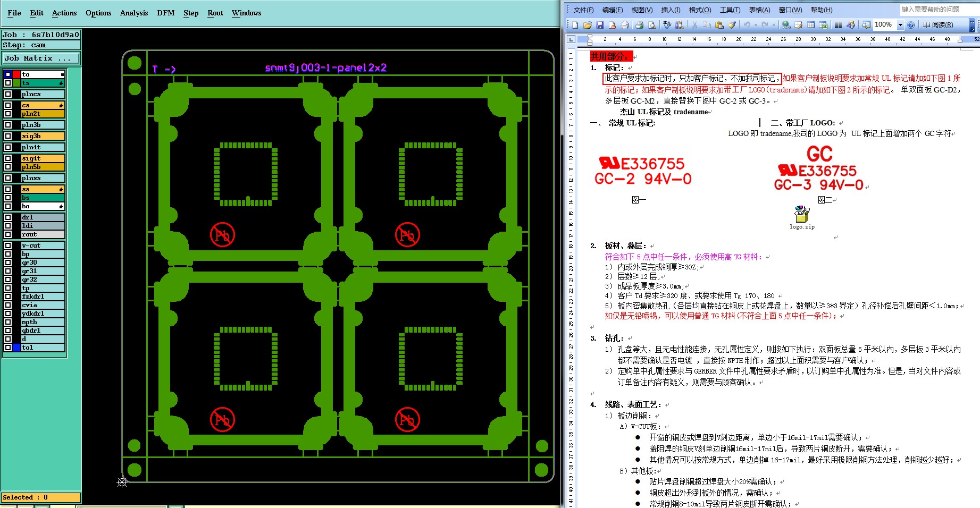Toggle the checkbox for layer pln3b
Image resolution: width=980 pixels, height=508 pixels.
[8, 125]
